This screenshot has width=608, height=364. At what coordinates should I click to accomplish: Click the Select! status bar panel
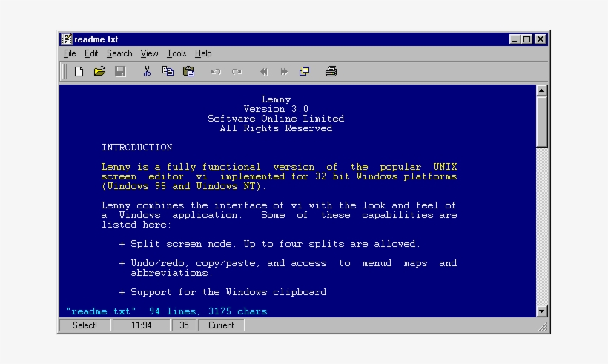pos(85,325)
